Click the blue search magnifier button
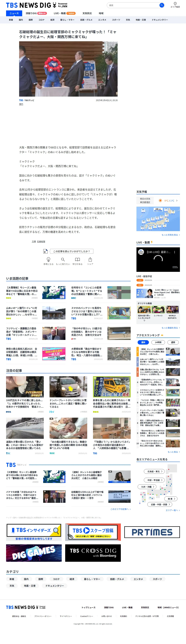 pyautogui.click(x=162, y=5)
